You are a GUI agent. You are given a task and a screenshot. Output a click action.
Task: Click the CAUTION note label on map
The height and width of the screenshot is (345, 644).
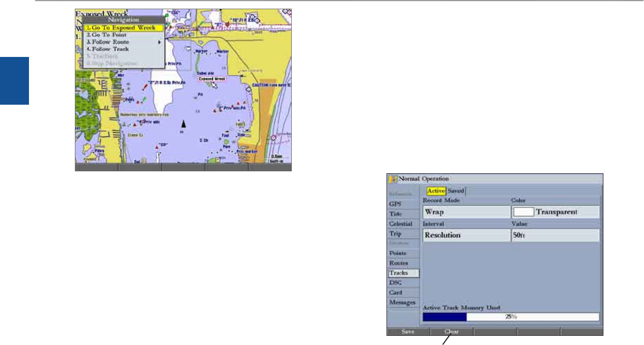point(272,85)
